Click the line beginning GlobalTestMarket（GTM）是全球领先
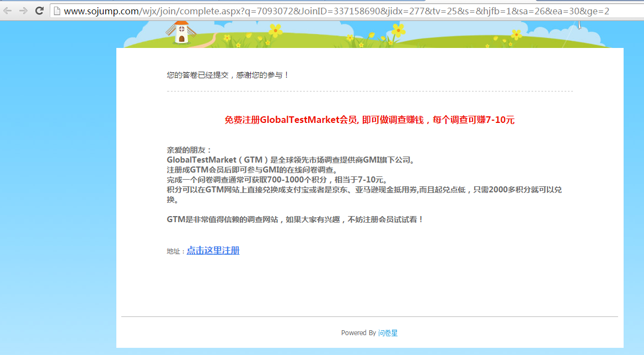 [292, 160]
